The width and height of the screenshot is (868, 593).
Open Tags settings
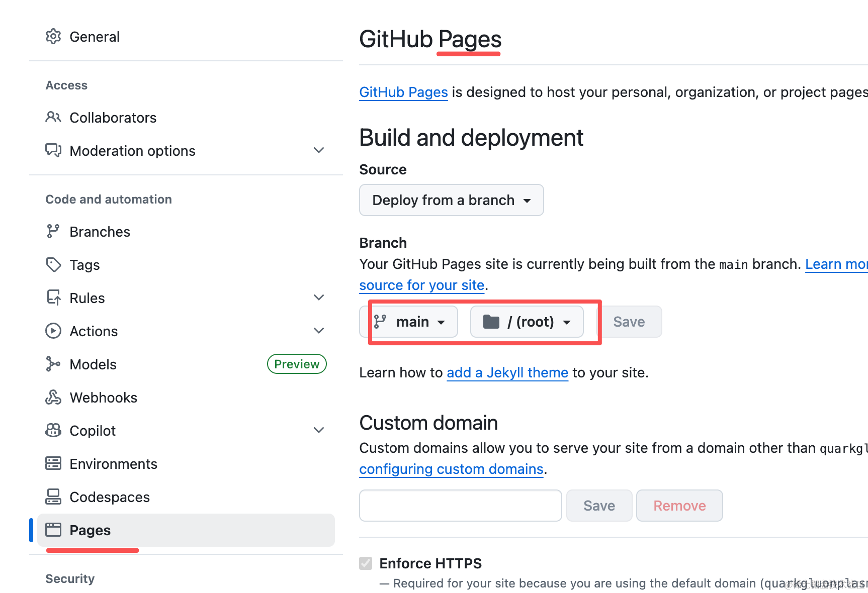coord(186,264)
